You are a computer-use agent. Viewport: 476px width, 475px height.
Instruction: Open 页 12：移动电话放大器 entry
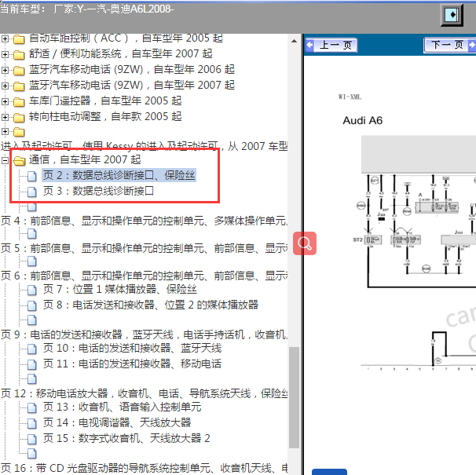(144, 393)
